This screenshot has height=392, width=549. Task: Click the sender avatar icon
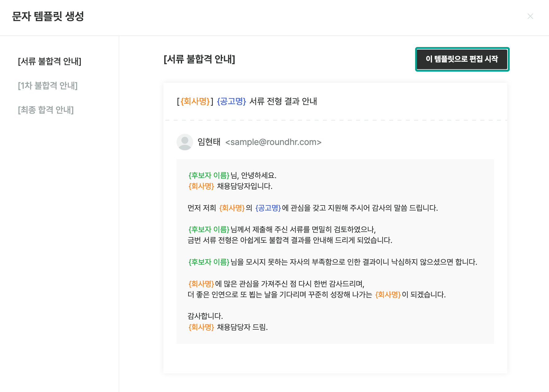[x=185, y=142]
